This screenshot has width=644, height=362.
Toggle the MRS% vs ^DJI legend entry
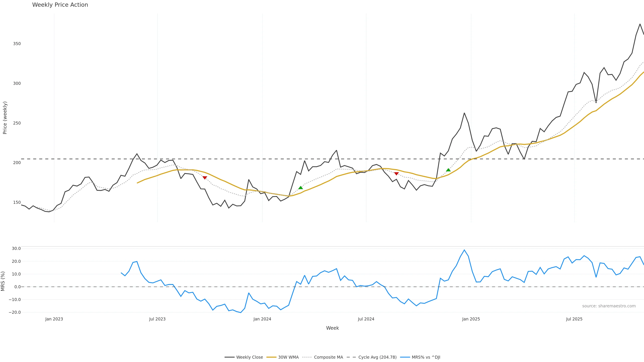coord(426,357)
